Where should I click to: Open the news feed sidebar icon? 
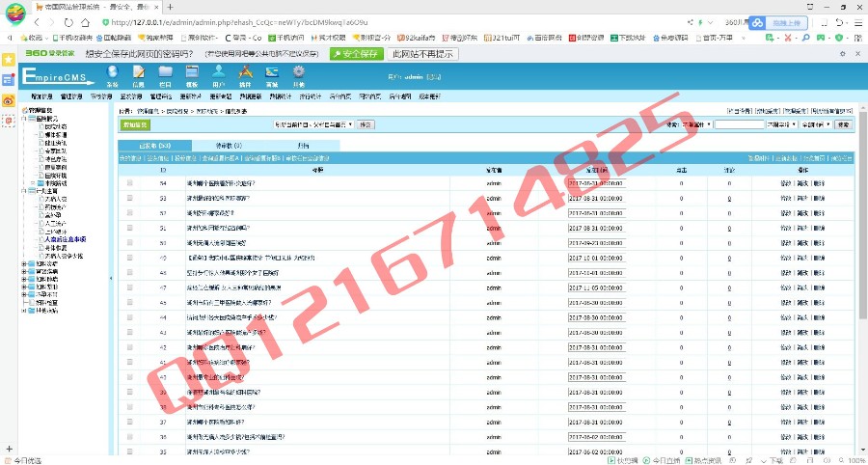[9, 80]
